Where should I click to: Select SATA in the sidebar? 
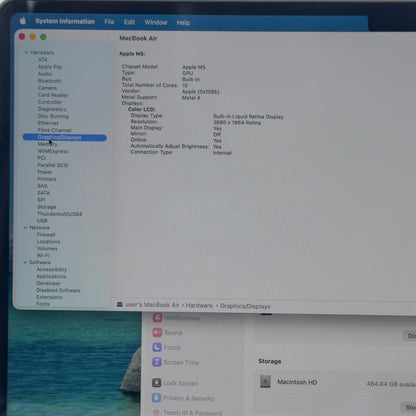(x=43, y=193)
